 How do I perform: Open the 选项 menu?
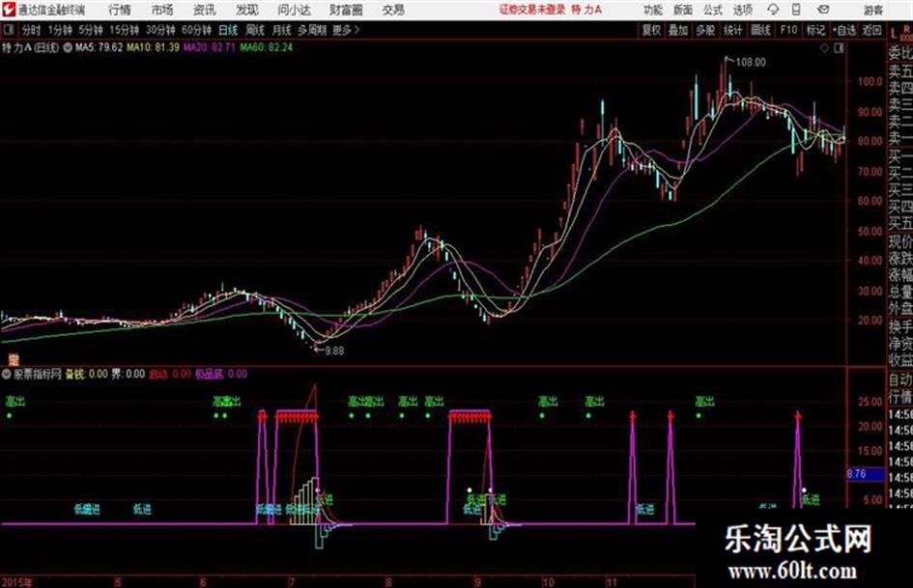tap(742, 10)
